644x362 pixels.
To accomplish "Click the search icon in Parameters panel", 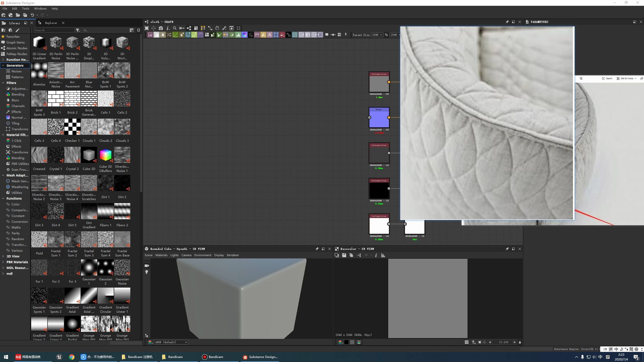I will tap(603, 78).
